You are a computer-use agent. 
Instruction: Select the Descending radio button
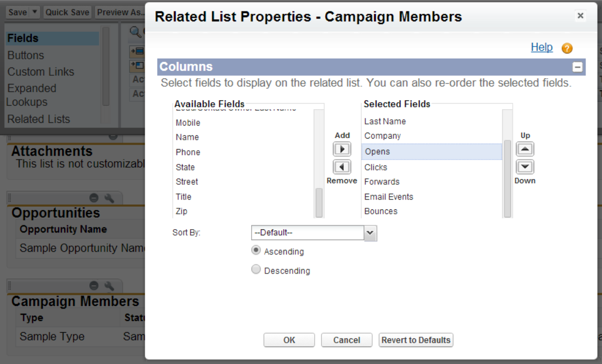(256, 270)
